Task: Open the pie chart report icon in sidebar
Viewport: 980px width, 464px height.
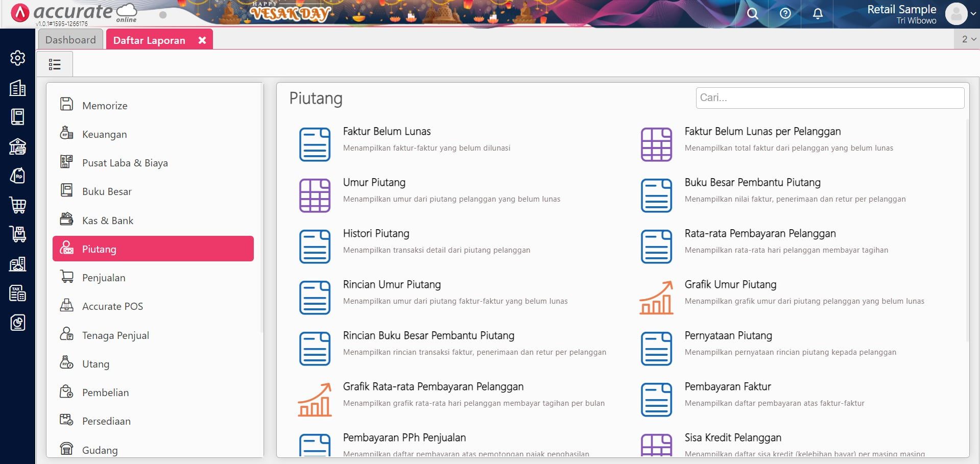Action: pos(17,323)
